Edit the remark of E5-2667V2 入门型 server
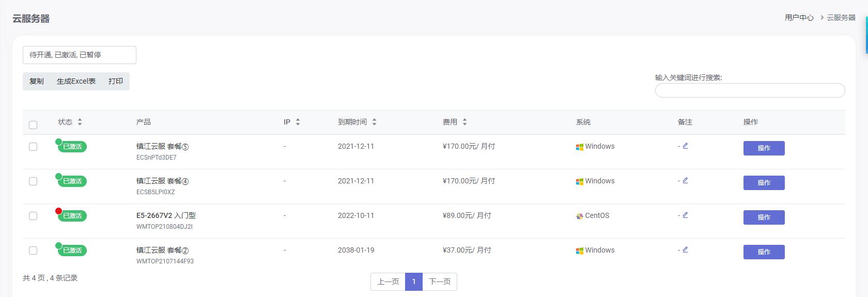The width and height of the screenshot is (868, 297). [x=685, y=215]
